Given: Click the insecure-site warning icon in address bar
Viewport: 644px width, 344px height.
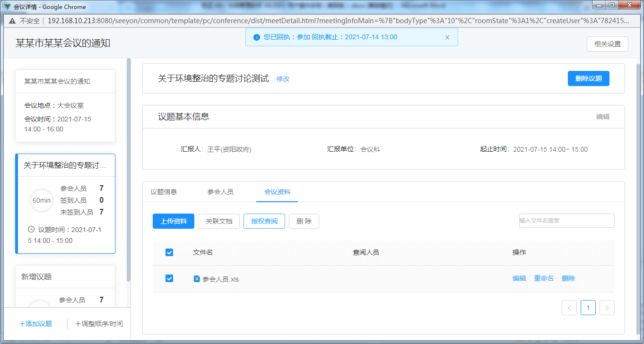Looking at the screenshot, I should pos(12,21).
